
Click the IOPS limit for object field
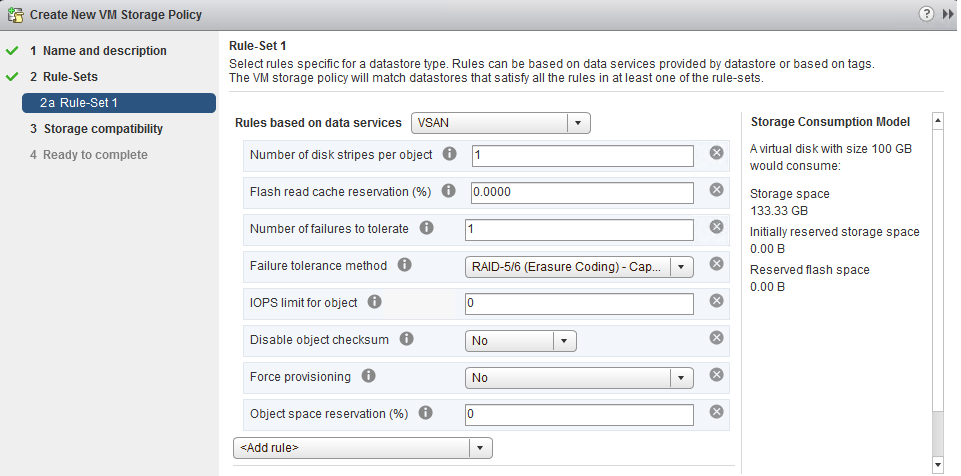(x=579, y=304)
